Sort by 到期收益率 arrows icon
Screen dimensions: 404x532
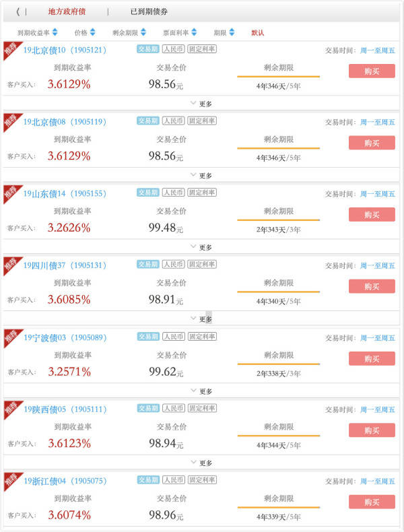55,32
